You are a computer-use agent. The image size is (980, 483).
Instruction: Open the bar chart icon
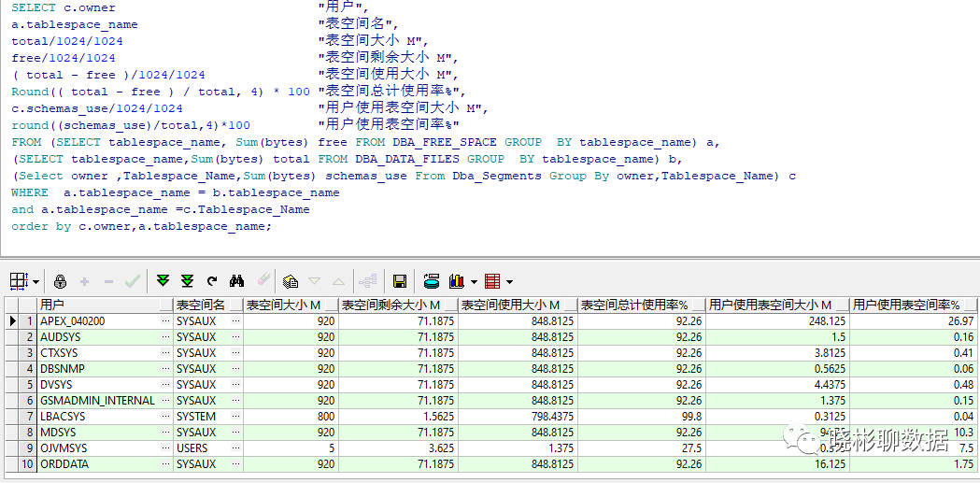(457, 281)
